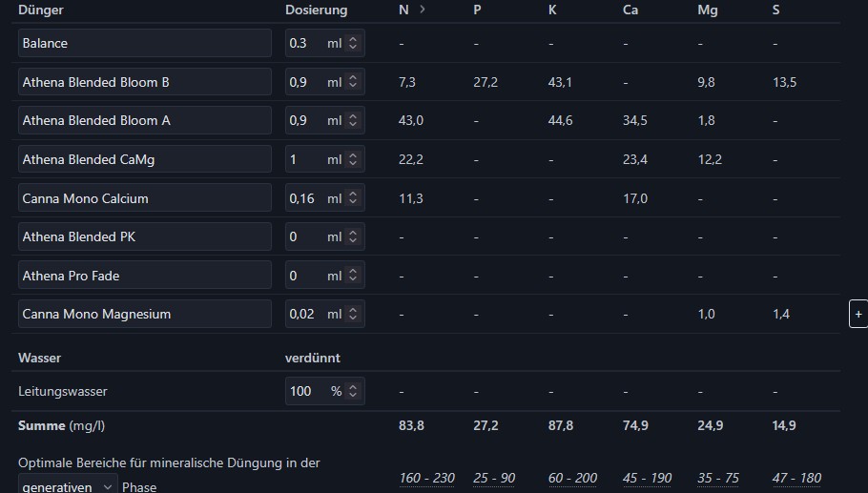The width and height of the screenshot is (868, 493).
Task: Click the Balance fertilizer name field
Action: 145,44
